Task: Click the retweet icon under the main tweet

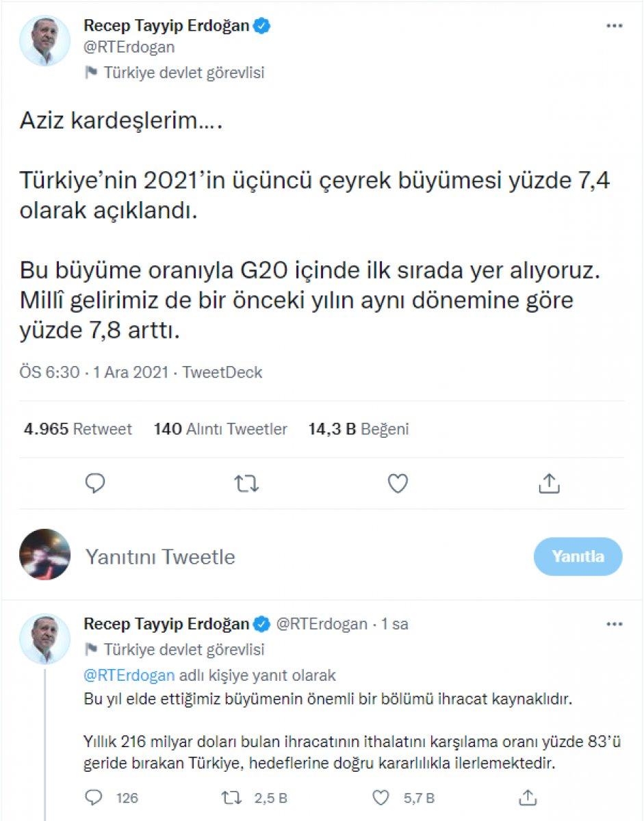Action: click(x=246, y=484)
